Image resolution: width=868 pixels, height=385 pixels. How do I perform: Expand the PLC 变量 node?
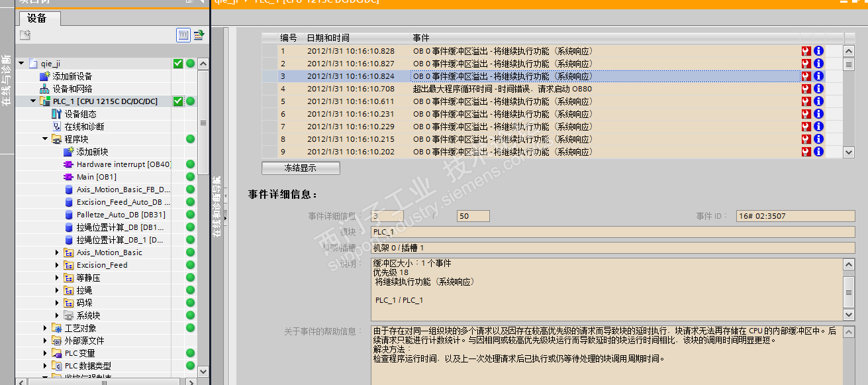(45, 353)
